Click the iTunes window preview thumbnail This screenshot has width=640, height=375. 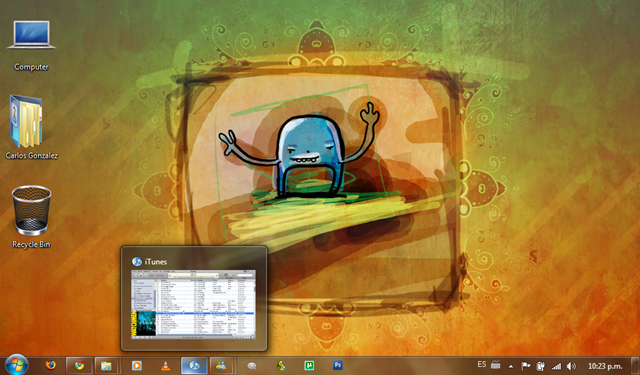193,304
